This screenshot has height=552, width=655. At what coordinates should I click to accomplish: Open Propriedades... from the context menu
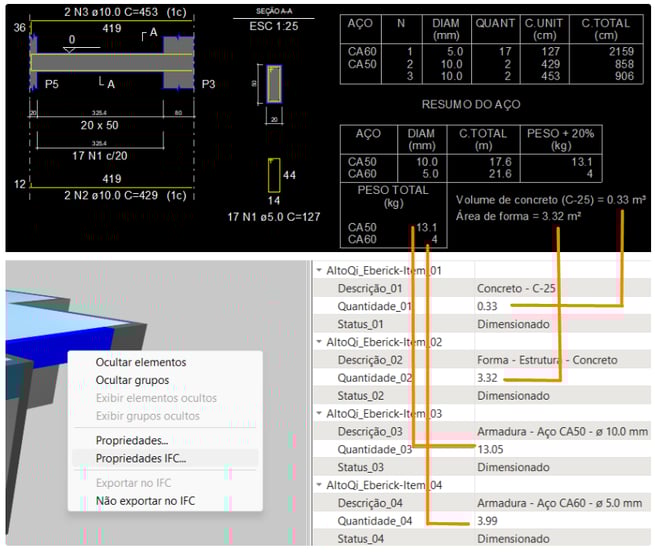(131, 440)
